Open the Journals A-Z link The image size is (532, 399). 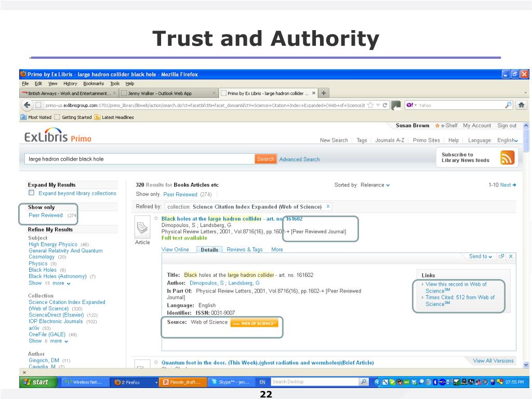click(390, 140)
